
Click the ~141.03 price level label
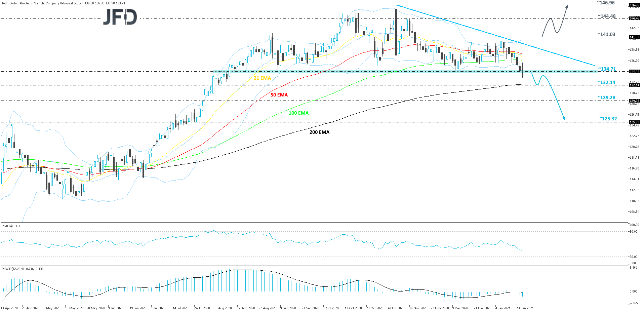(x=606, y=34)
